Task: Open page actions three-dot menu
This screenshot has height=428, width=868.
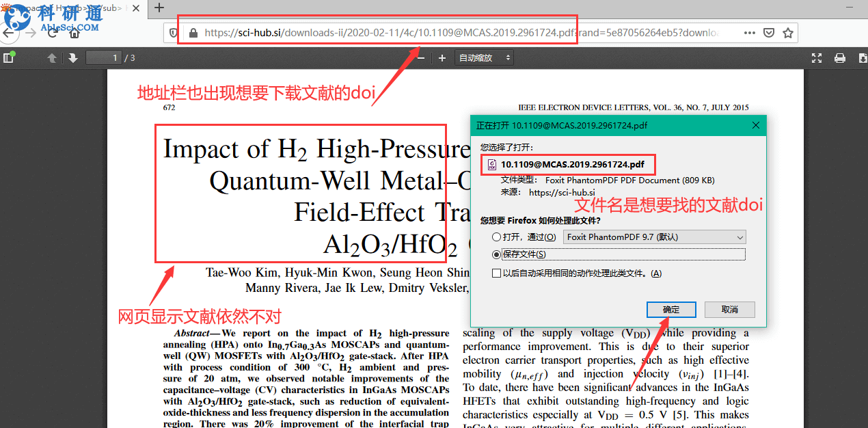Action: coord(750,33)
